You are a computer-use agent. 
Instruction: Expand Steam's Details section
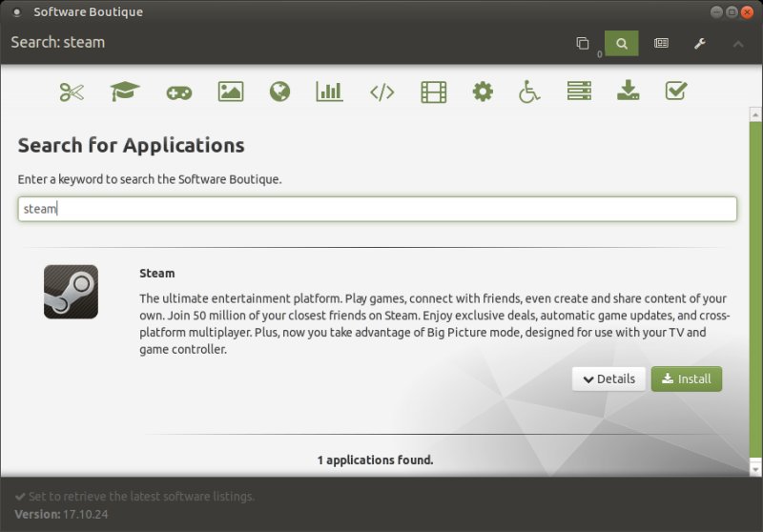click(608, 379)
